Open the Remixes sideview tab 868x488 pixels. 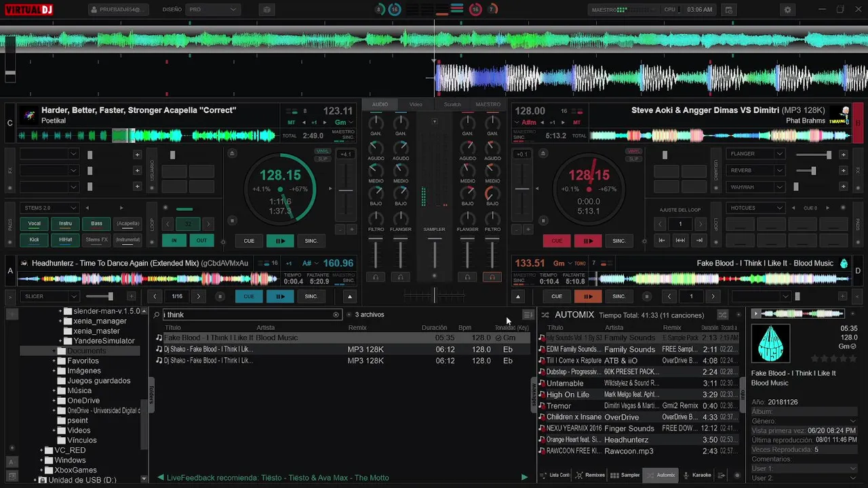590,475
